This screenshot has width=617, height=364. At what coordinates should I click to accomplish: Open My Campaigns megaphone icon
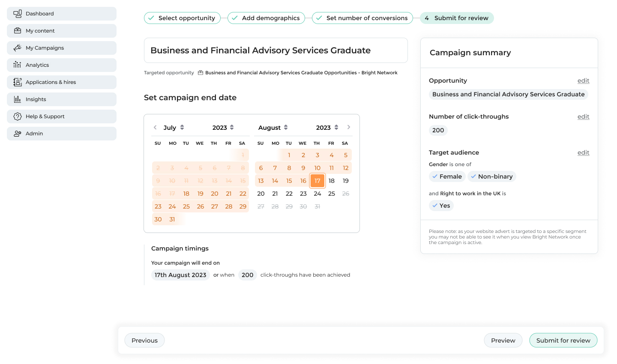click(x=18, y=48)
